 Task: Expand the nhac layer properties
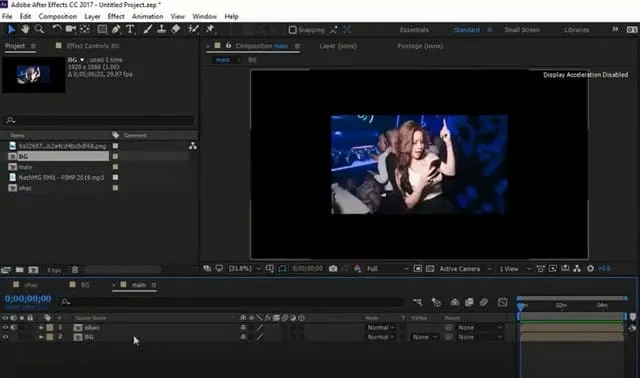pyautogui.click(x=41, y=327)
